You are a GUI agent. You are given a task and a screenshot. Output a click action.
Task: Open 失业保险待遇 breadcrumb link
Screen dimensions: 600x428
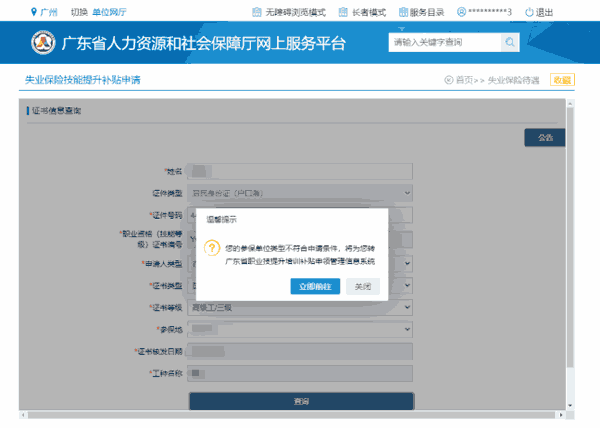pyautogui.click(x=513, y=80)
